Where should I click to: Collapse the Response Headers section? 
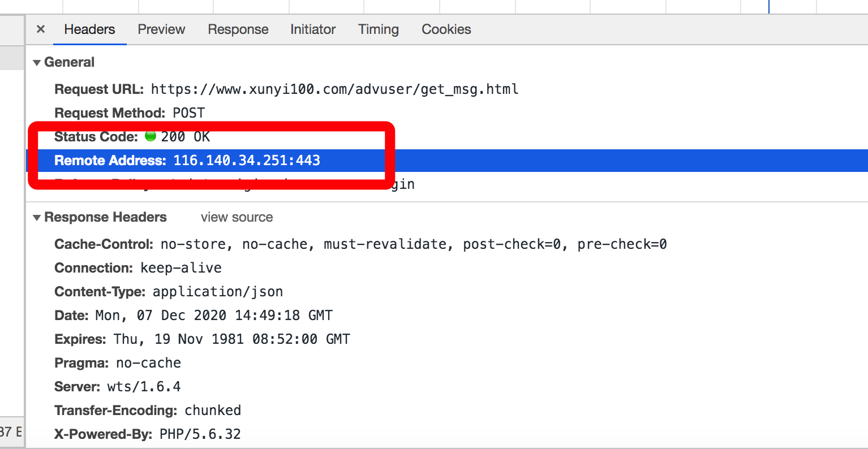(x=37, y=218)
